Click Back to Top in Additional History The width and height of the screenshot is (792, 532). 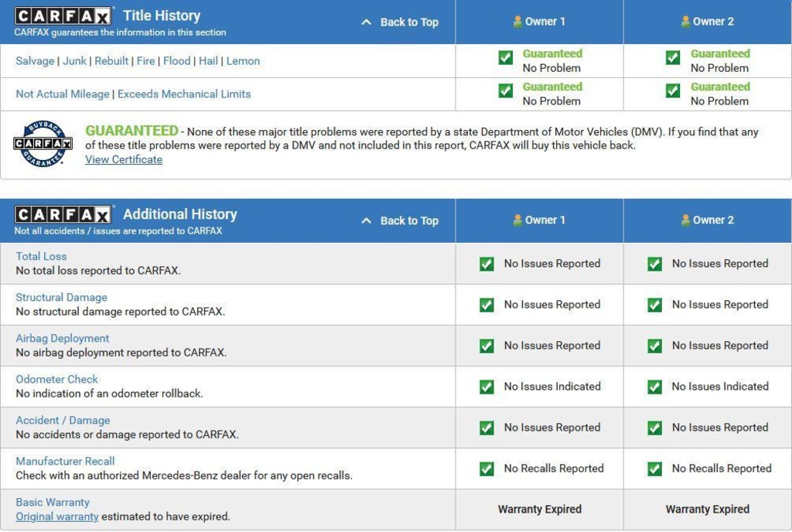pyautogui.click(x=401, y=221)
